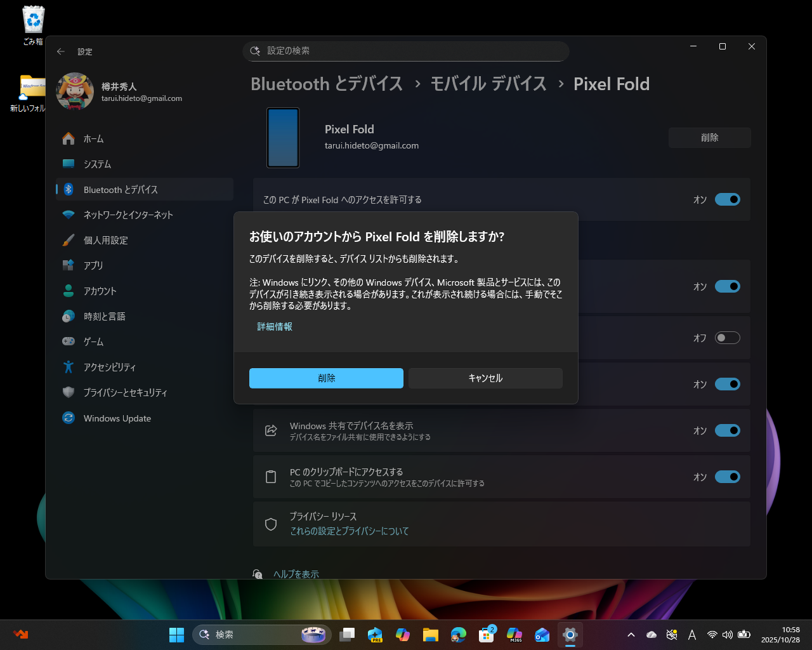Image resolution: width=812 pixels, height=650 pixels.
Task: Click the OneDrive cloud tray icon
Action: click(652, 635)
